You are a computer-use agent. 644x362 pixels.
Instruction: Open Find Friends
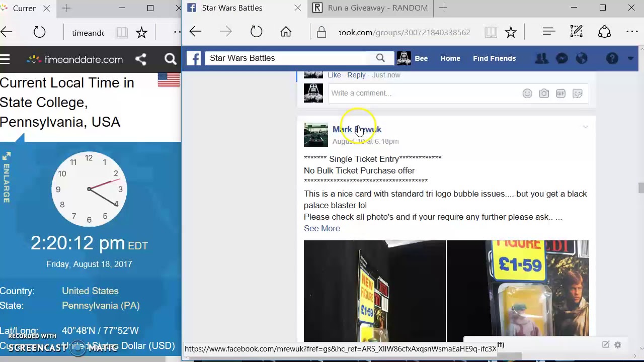point(494,58)
